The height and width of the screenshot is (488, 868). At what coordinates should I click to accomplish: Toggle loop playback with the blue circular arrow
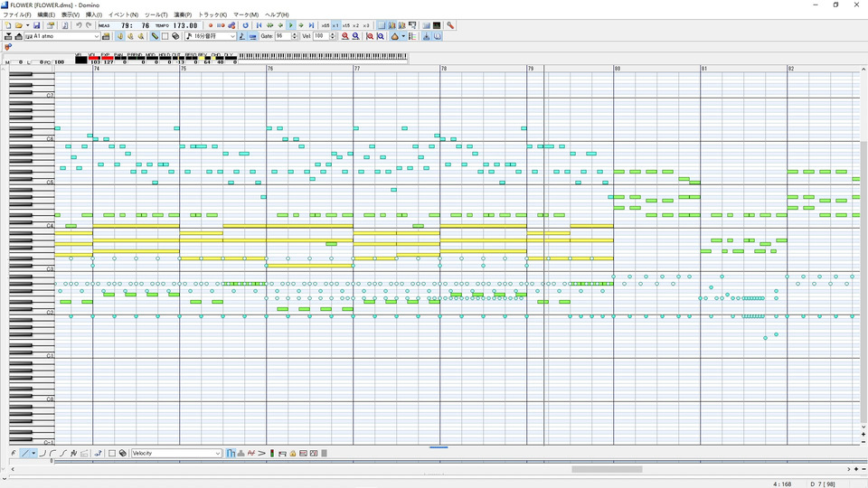pyautogui.click(x=245, y=25)
